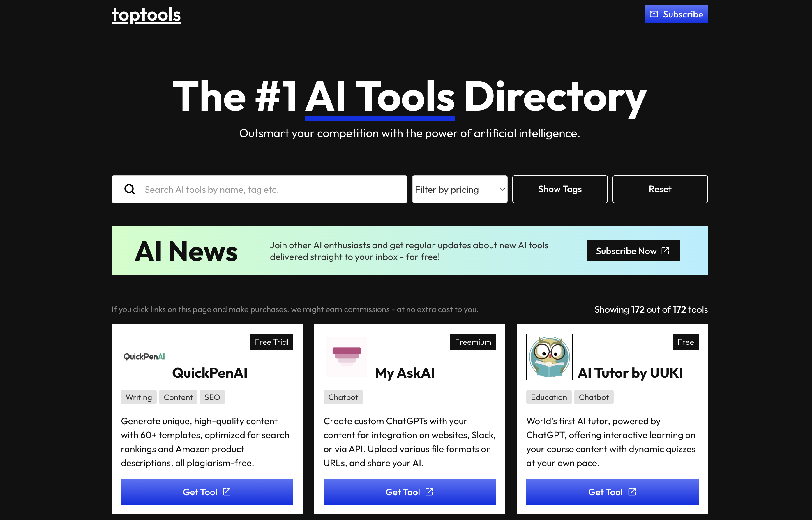Expand the Filter by pricing dropdown

(459, 189)
